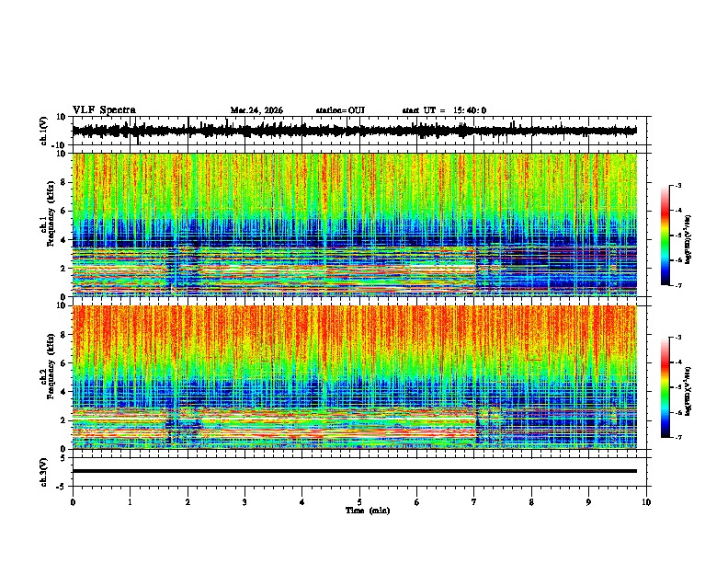Click time axis tick label '0'
Image resolution: width=728 pixels, height=563 pixels.
(73, 502)
